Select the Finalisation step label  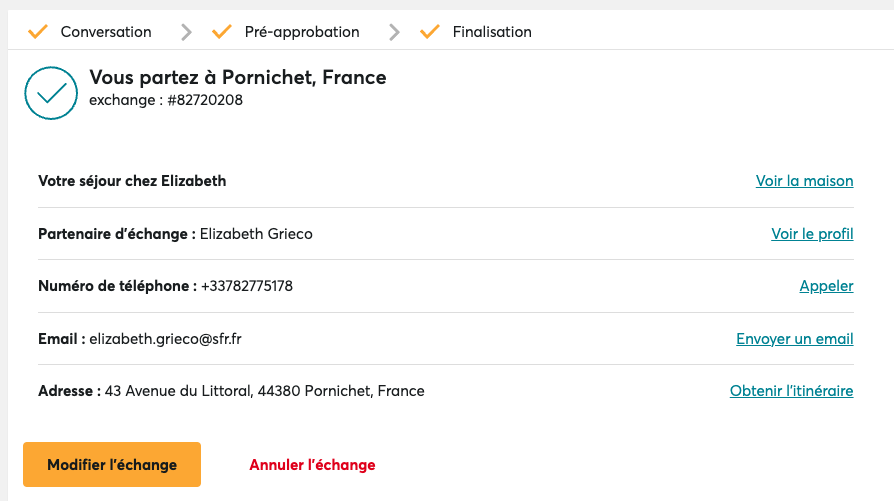pyautogui.click(x=492, y=32)
